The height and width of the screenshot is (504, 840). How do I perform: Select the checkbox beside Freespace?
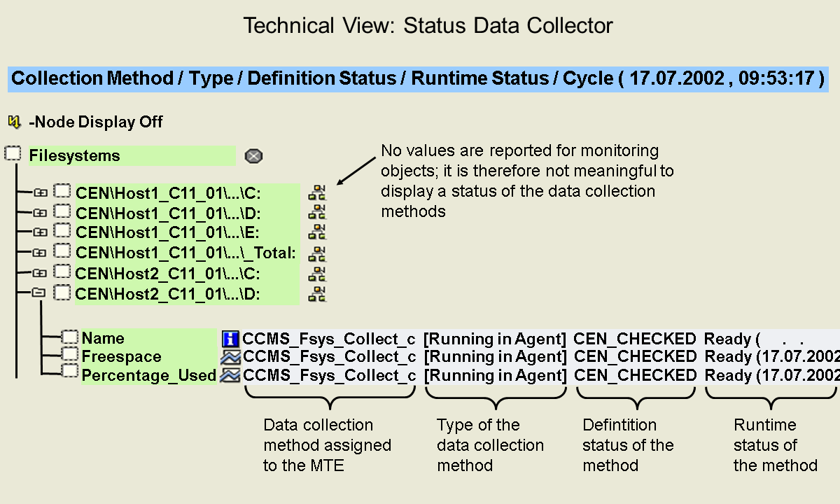pyautogui.click(x=70, y=356)
